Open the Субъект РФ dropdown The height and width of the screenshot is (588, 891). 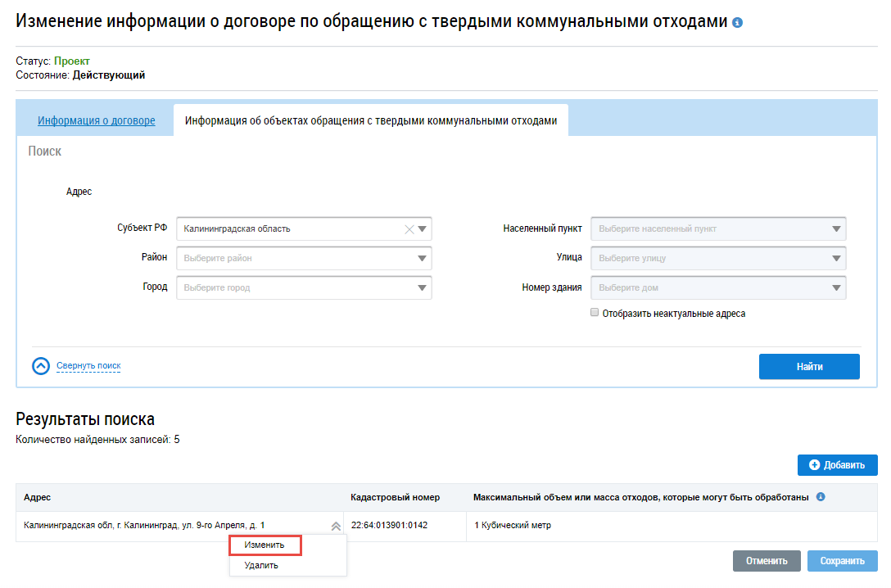coord(423,229)
